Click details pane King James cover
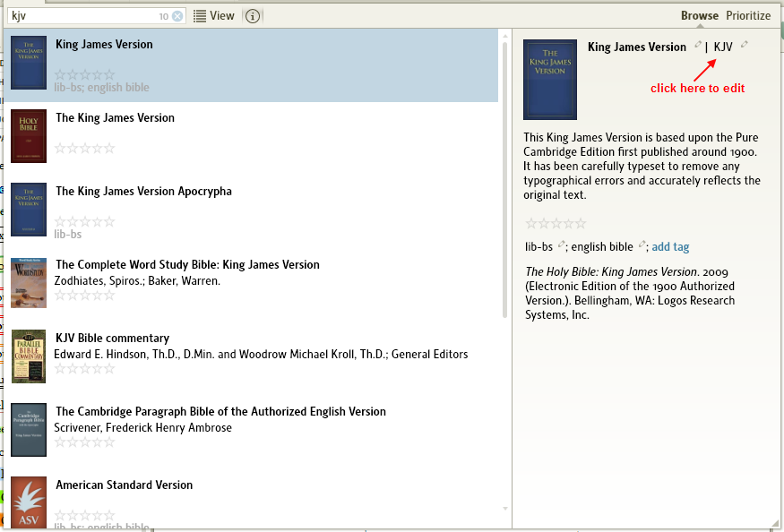 550,80
